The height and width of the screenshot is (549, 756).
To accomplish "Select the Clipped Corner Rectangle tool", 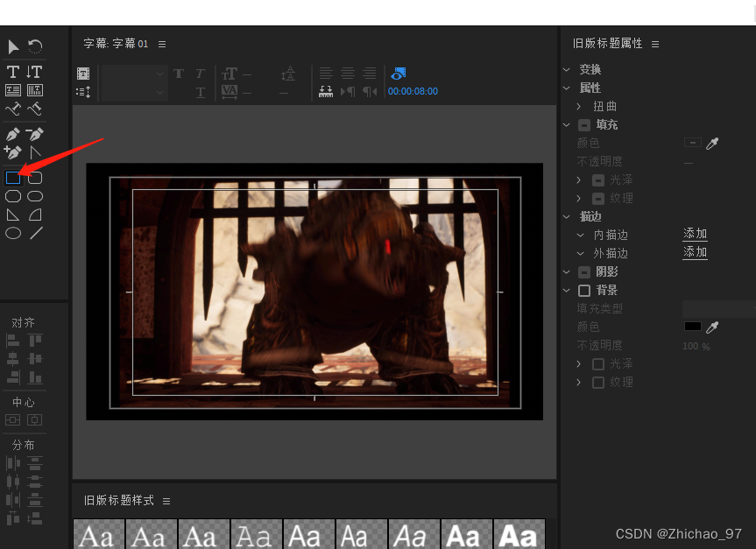I will pyautogui.click(x=13, y=196).
